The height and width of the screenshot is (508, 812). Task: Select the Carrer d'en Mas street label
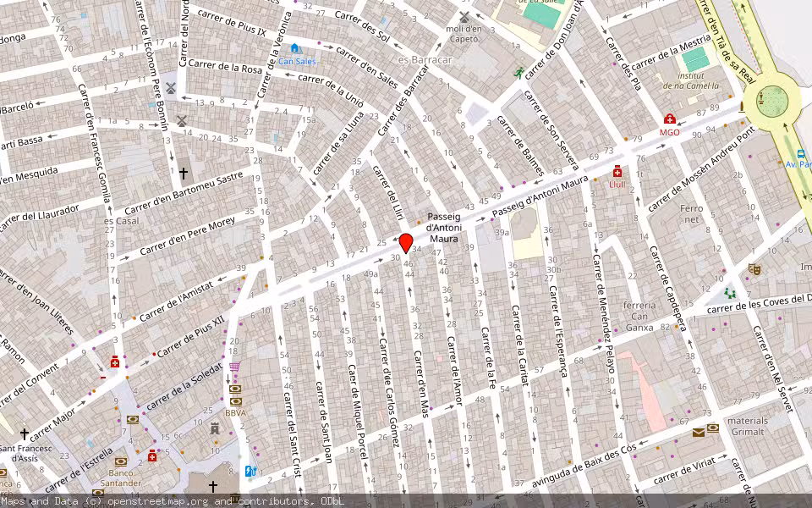(x=421, y=384)
